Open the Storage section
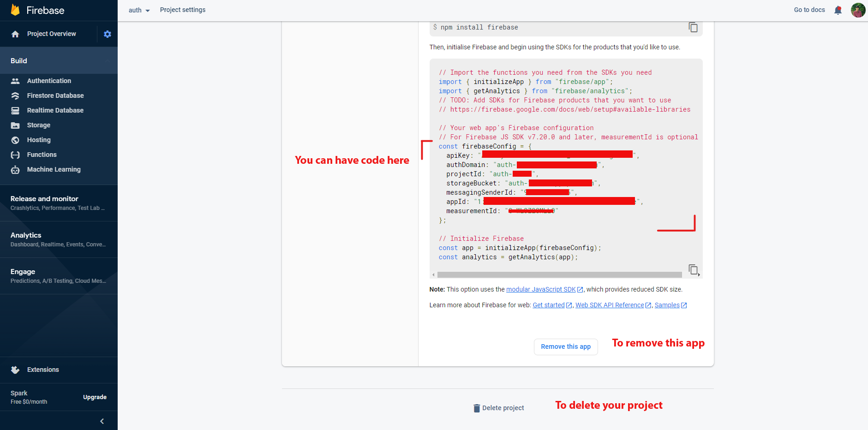Image resolution: width=868 pixels, height=430 pixels. [39, 125]
